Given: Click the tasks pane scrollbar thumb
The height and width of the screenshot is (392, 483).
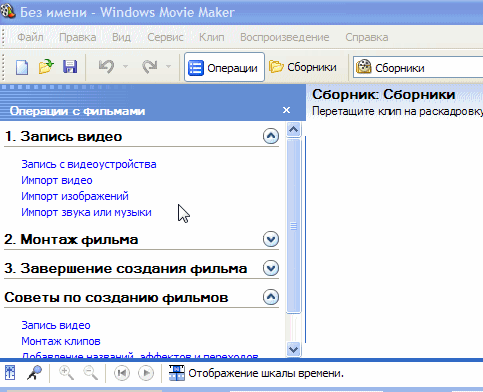Looking at the screenshot, I should click(294, 226).
